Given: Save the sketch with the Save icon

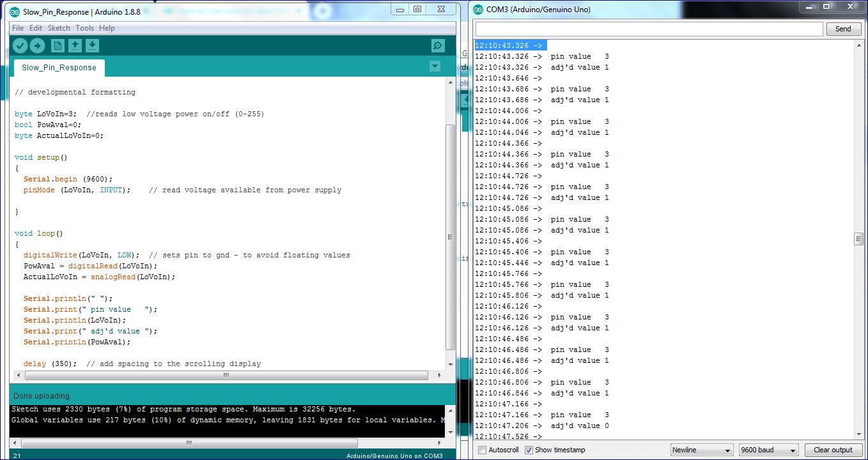Looking at the screenshot, I should click(93, 45).
